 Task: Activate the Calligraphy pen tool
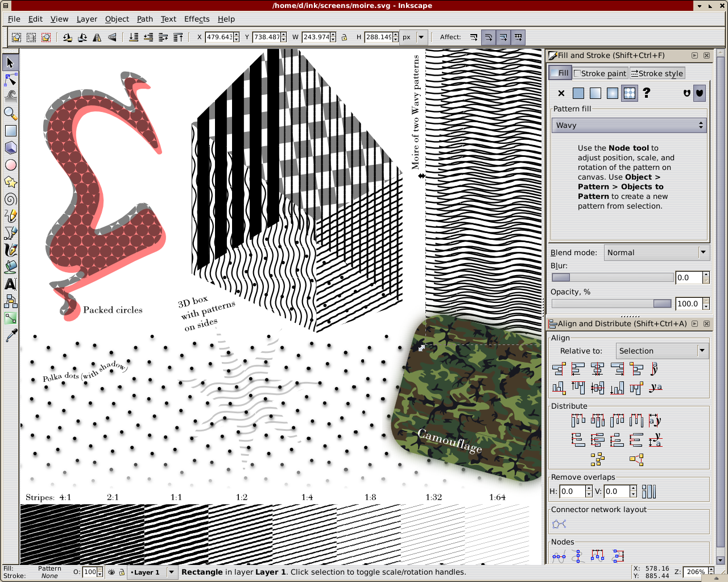pyautogui.click(x=10, y=250)
